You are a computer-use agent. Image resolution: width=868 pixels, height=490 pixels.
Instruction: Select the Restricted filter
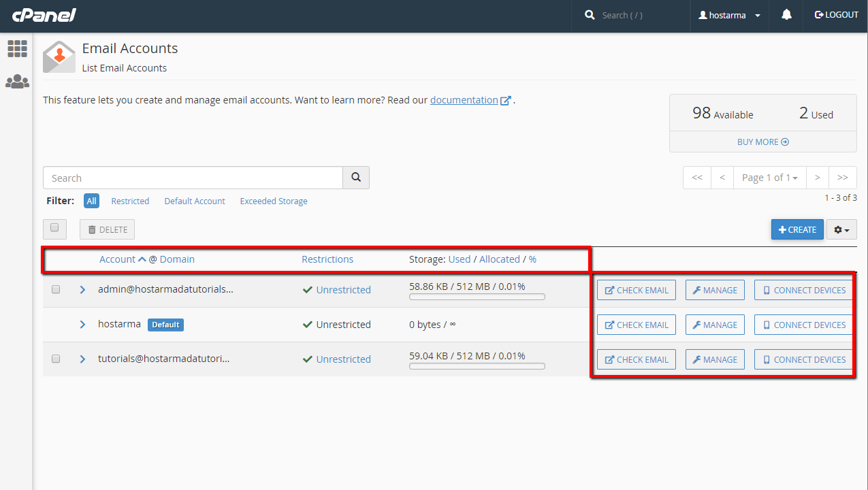click(x=130, y=201)
